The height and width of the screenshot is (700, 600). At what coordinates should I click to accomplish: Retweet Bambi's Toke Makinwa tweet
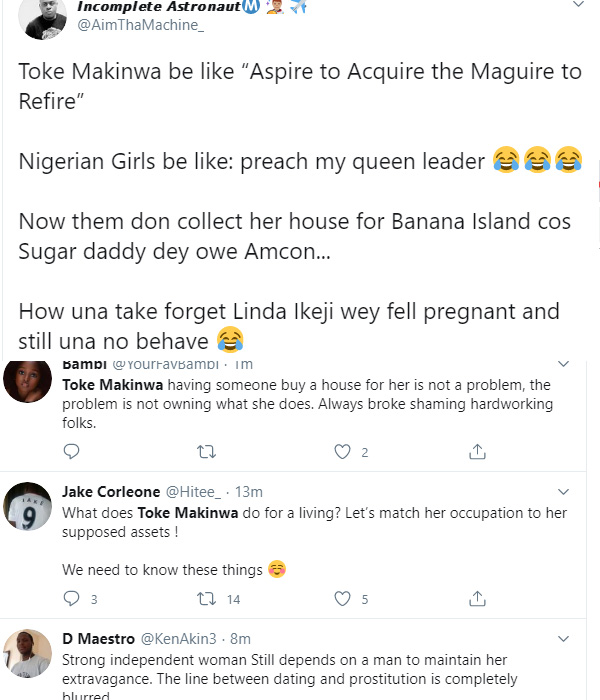pyautogui.click(x=207, y=452)
